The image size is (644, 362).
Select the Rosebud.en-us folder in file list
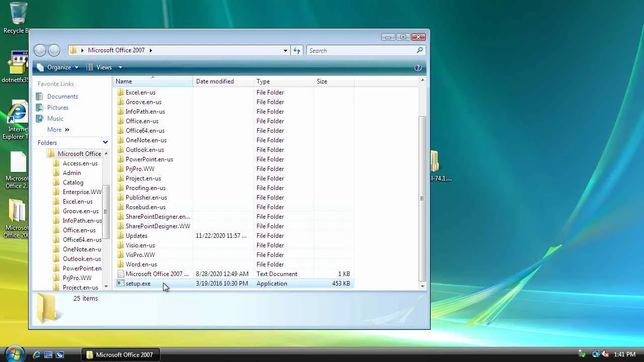click(x=145, y=207)
